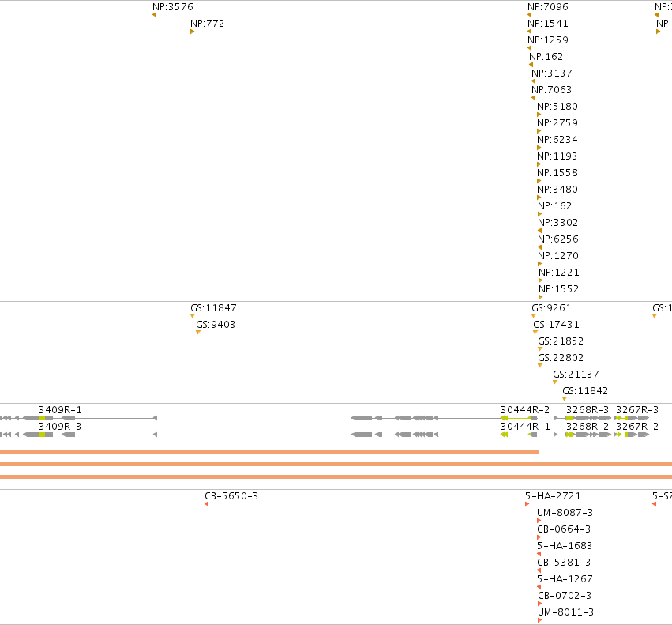Click the 5-HA-1683 insertion label

tap(565, 546)
